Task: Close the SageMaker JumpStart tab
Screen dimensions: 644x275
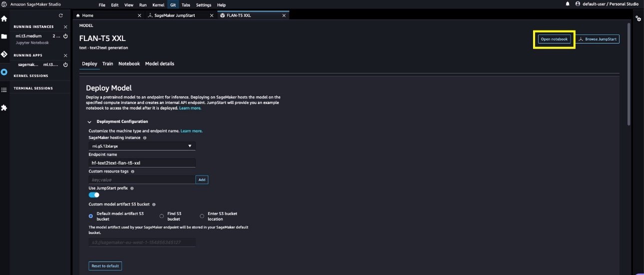Action: [211, 15]
